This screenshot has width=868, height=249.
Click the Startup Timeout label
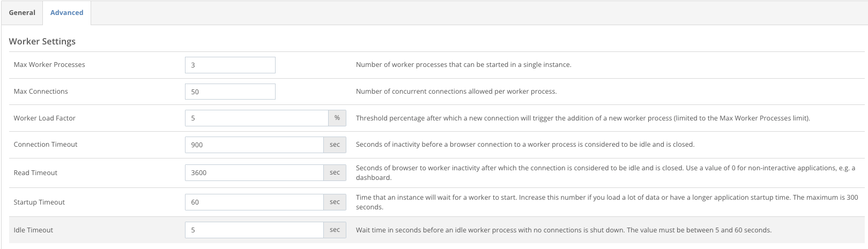pos(39,202)
